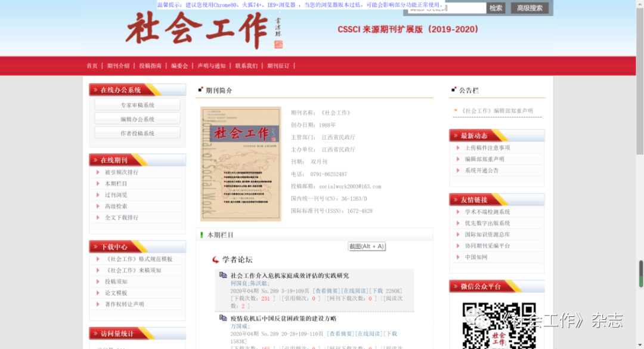Open 期刊征订 in the navigation bar
Image resolution: width=644 pixels, height=349 pixels.
click(278, 66)
